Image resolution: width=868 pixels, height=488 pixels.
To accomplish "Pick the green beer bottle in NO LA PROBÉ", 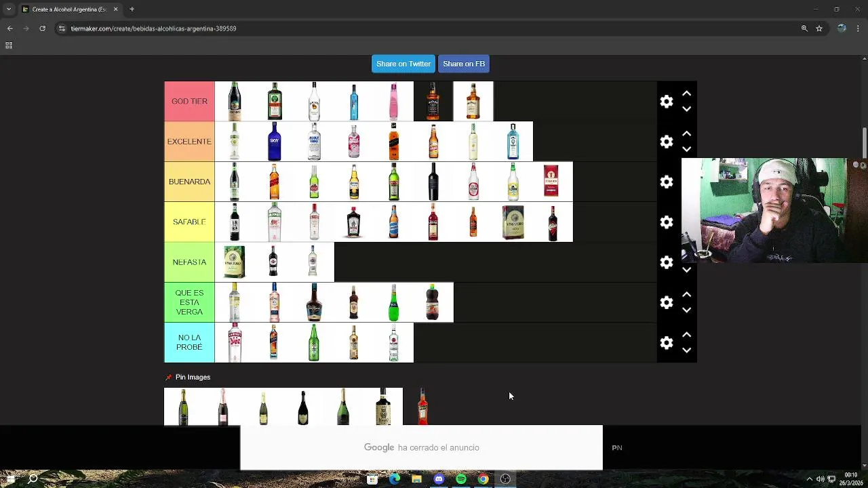I will [x=313, y=342].
